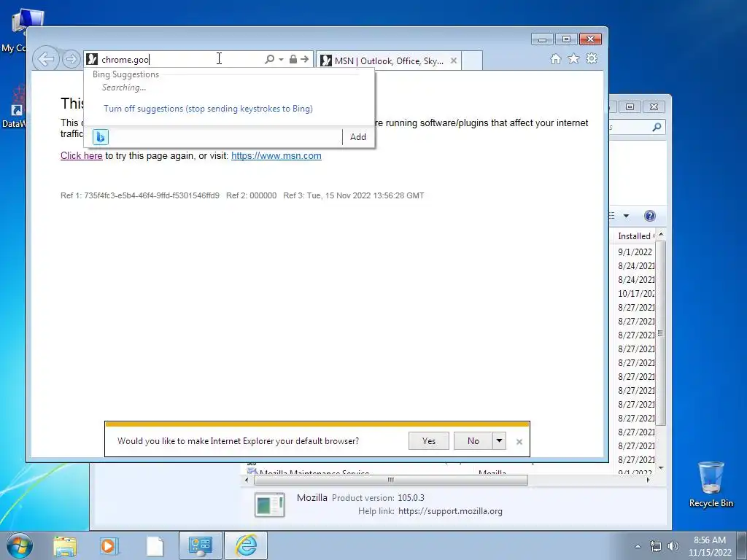Close the MSN tab with its X
This screenshot has width=747, height=560.
tap(454, 61)
